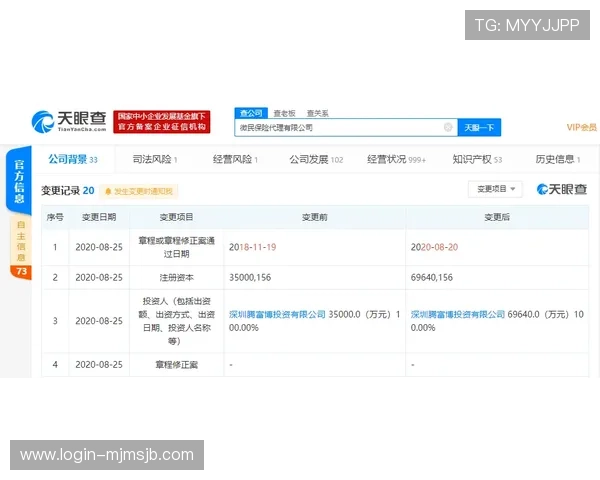Viewport: 600px width, 480px height.
Task: Click the bell icon change notification
Action: 108,191
